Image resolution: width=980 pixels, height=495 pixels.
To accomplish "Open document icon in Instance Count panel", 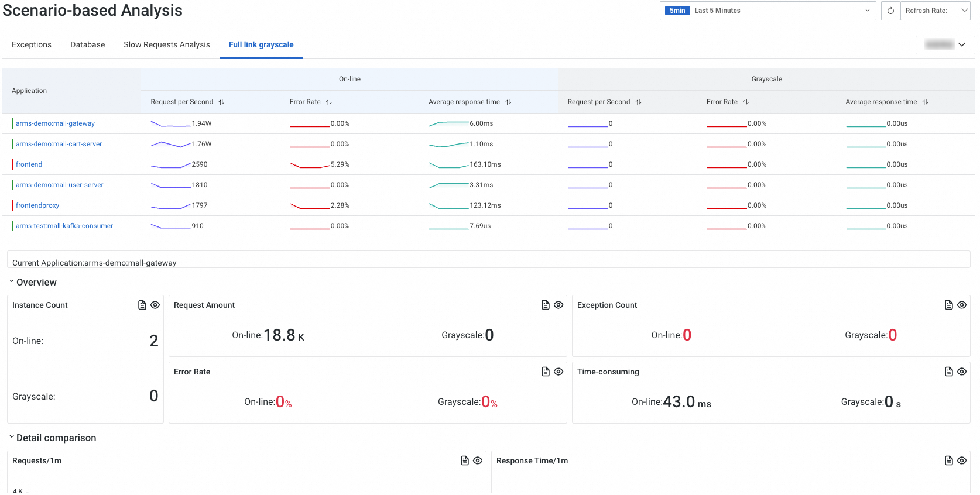I will [x=142, y=305].
